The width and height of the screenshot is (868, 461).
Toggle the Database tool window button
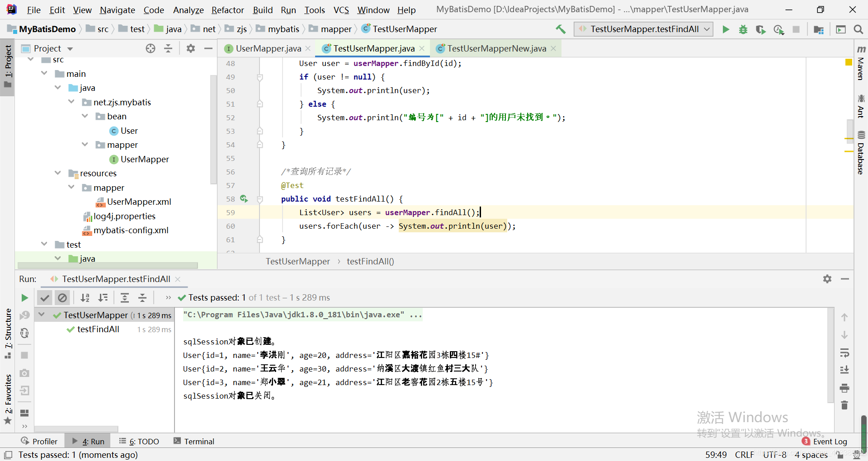pyautogui.click(x=861, y=153)
